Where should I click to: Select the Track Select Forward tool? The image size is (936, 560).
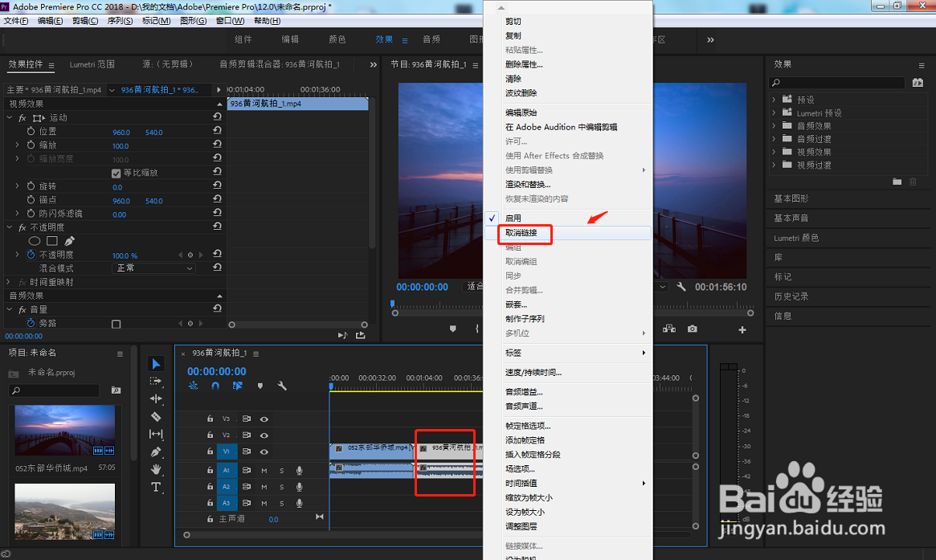click(156, 381)
